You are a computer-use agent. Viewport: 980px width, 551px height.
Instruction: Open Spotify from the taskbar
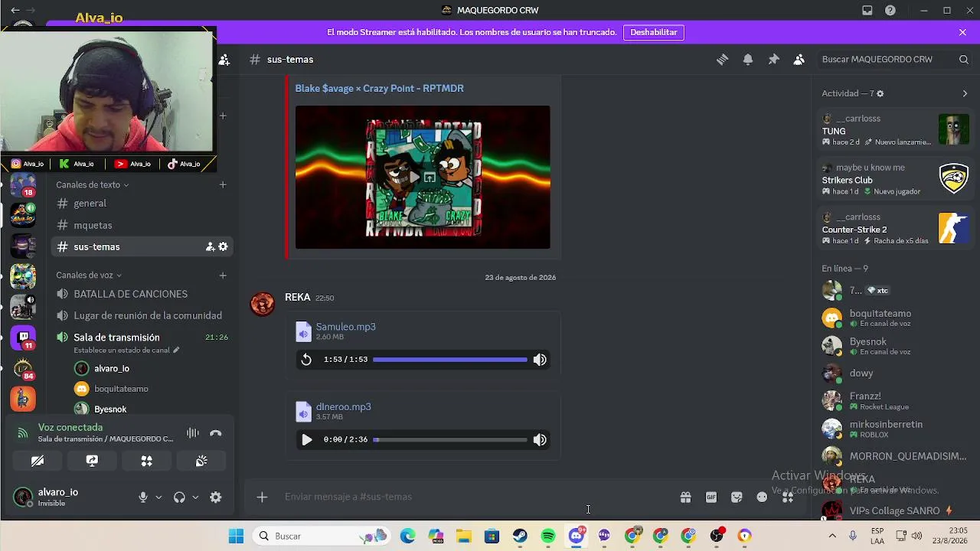[x=548, y=536]
